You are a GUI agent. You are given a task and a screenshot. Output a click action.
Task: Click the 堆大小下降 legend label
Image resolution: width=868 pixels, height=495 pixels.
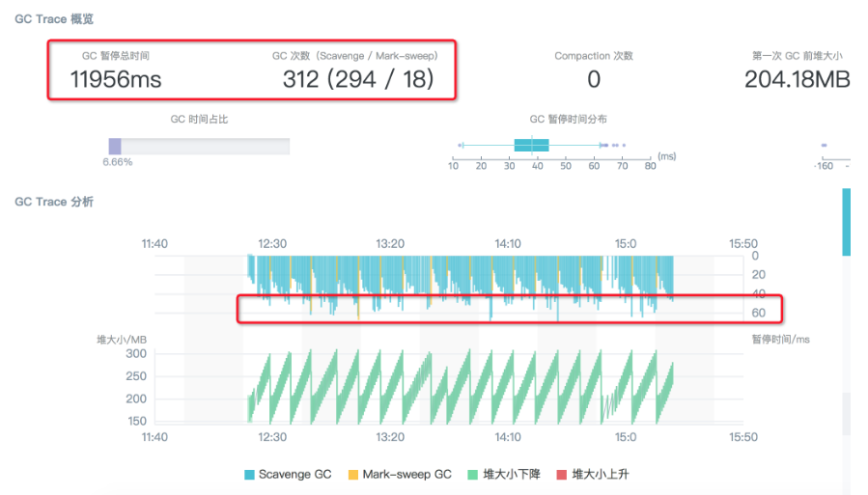[512, 475]
